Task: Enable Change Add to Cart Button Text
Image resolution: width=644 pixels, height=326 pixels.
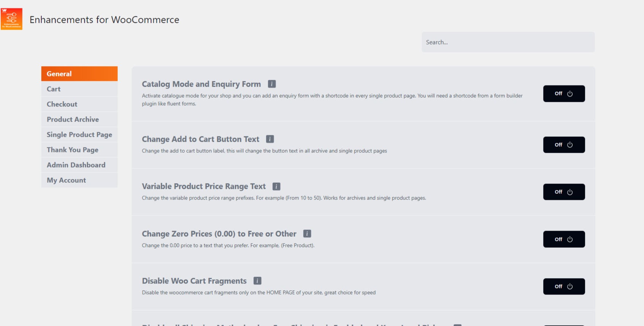Action: tap(564, 145)
